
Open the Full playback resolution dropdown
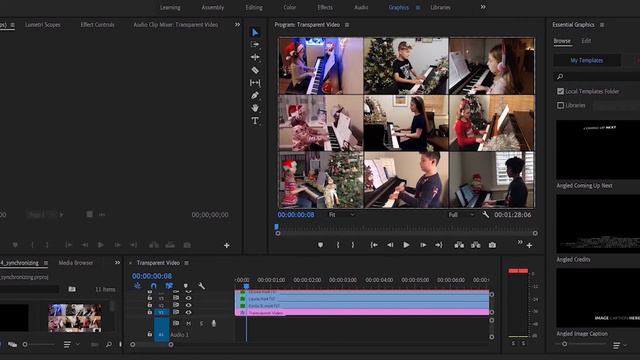pyautogui.click(x=461, y=214)
